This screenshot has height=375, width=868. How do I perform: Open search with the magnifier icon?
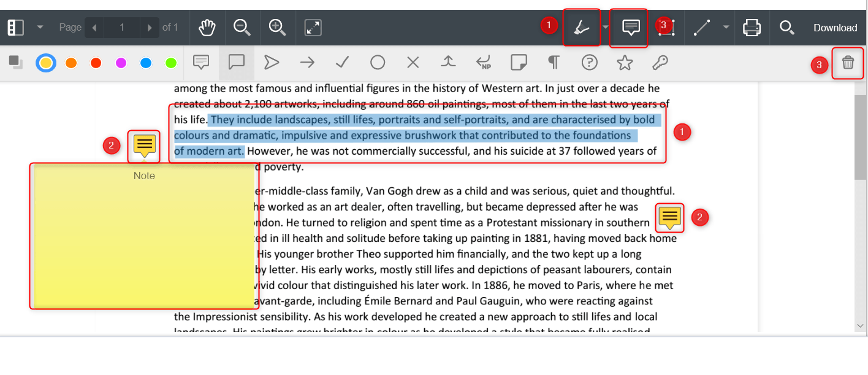[786, 28]
